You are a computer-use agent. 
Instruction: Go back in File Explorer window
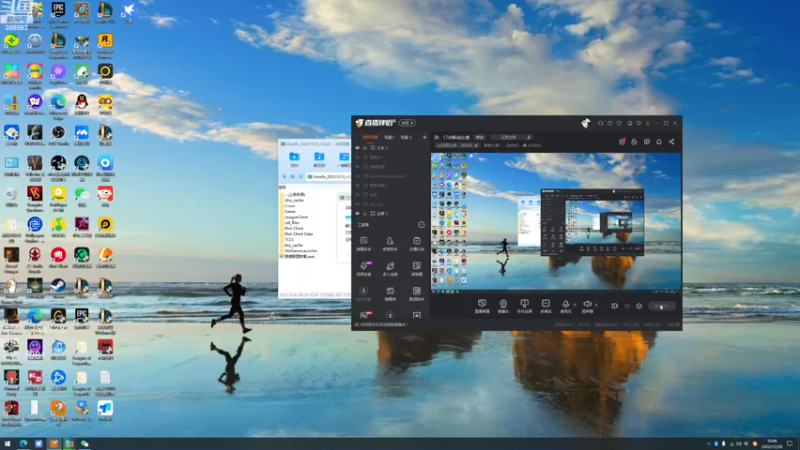pos(284,177)
